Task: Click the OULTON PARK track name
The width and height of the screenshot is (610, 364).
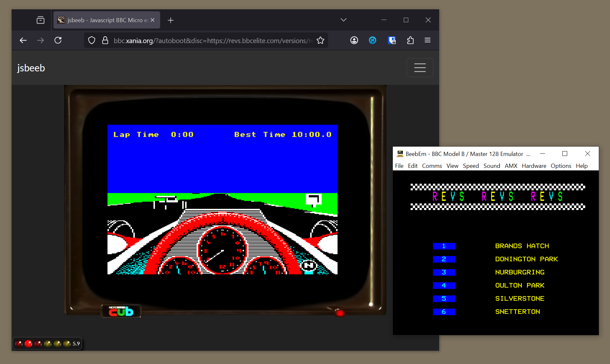Action: (520, 286)
